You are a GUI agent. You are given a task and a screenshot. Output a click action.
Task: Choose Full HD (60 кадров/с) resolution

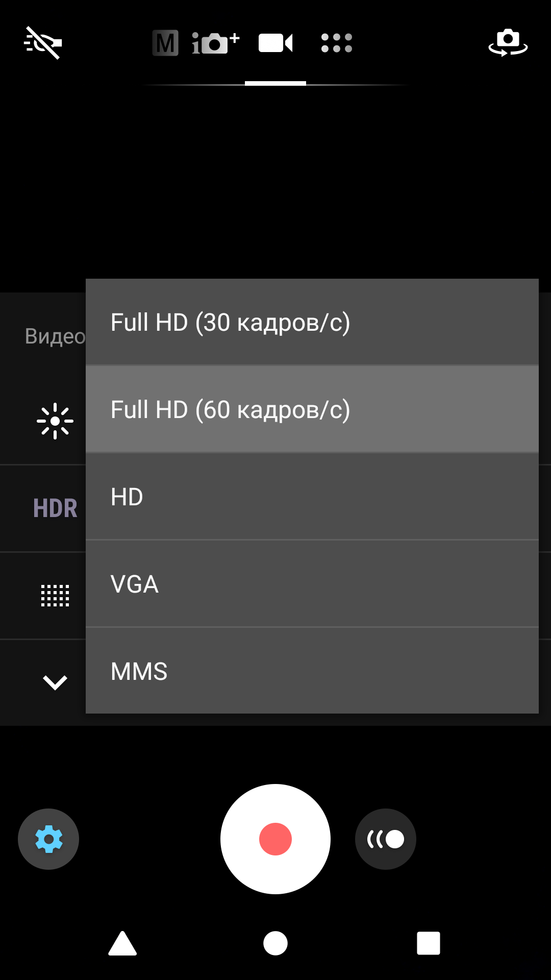311,410
